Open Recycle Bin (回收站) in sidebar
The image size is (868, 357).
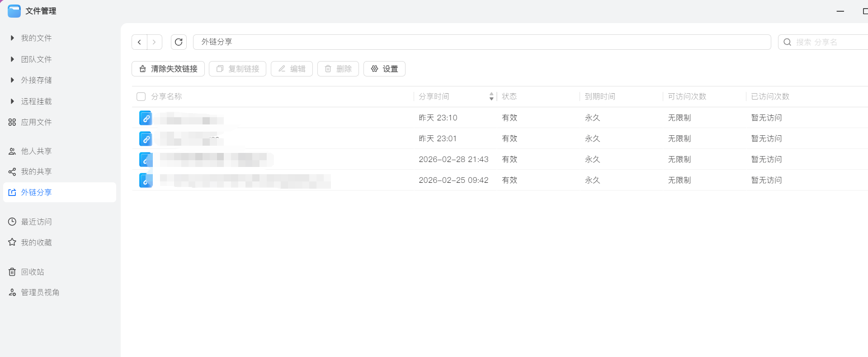[33, 272]
